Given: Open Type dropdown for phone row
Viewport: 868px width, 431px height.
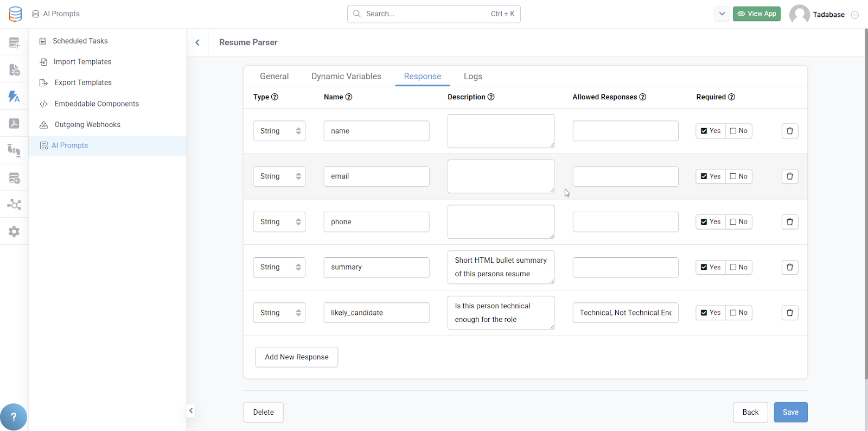Looking at the screenshot, I should pos(279,222).
